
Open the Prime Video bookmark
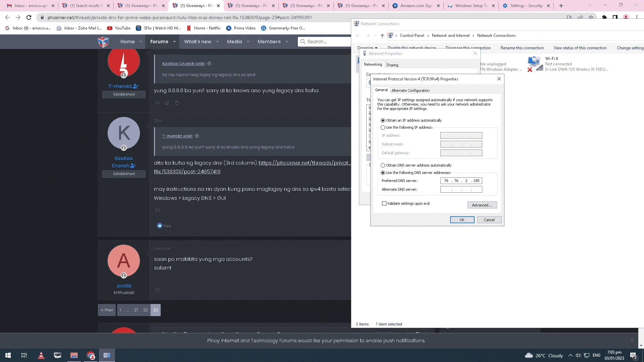(241, 28)
